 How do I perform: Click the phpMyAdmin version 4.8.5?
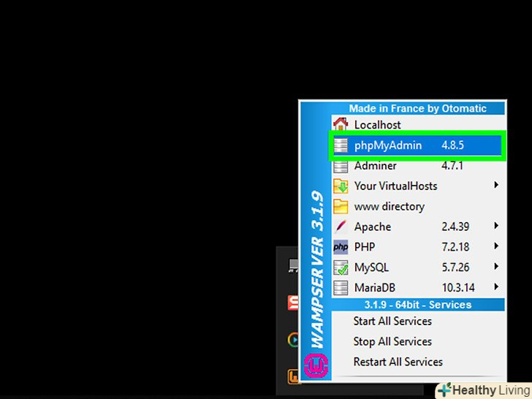point(452,145)
